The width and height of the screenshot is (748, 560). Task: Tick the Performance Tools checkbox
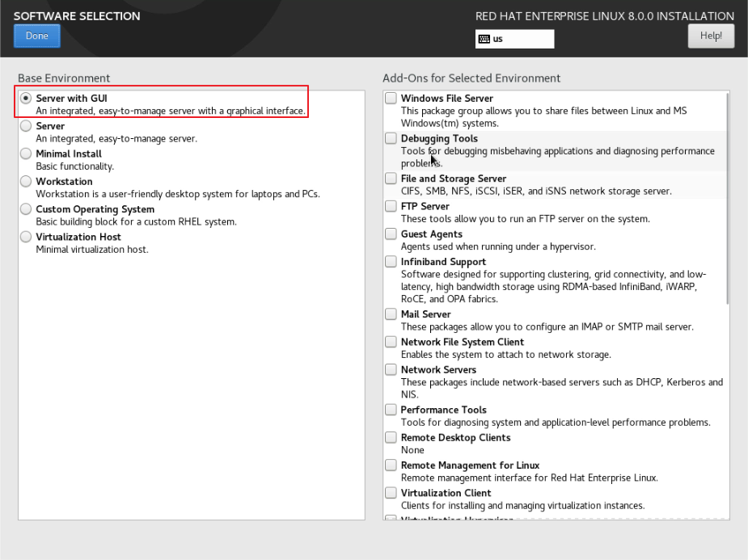coord(391,410)
